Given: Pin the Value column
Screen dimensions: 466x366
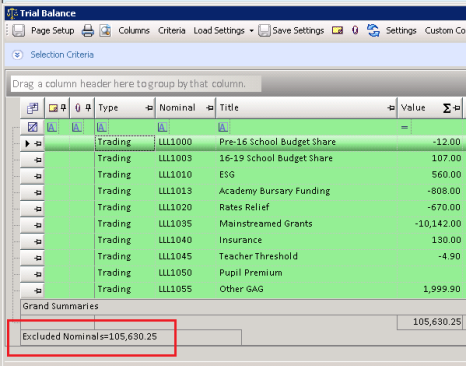Looking at the screenshot, I should [x=457, y=108].
